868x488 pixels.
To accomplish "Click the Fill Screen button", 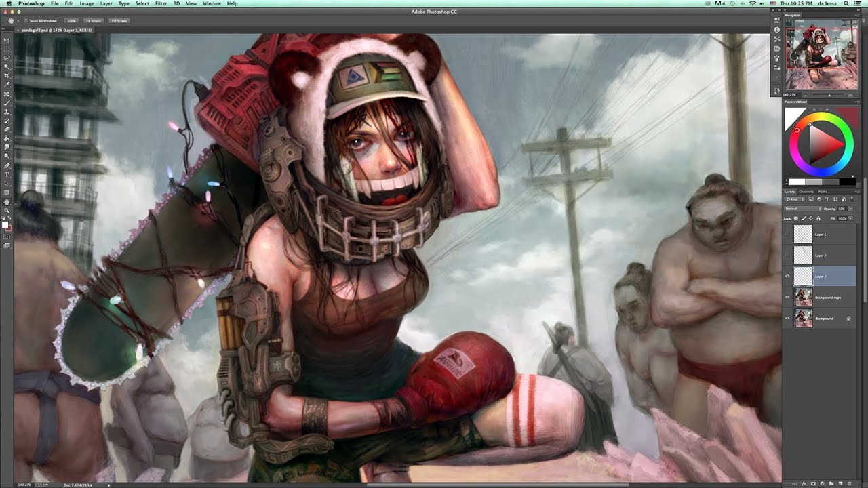I will point(119,21).
